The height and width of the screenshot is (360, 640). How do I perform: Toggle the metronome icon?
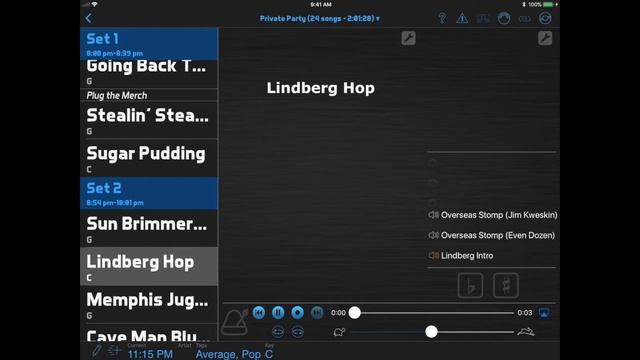[235, 322]
